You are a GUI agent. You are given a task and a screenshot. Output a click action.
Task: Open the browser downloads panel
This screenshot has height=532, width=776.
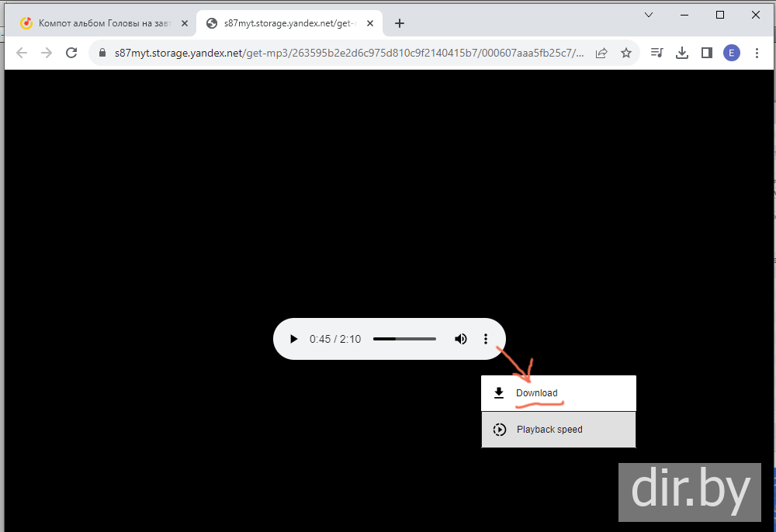682,53
